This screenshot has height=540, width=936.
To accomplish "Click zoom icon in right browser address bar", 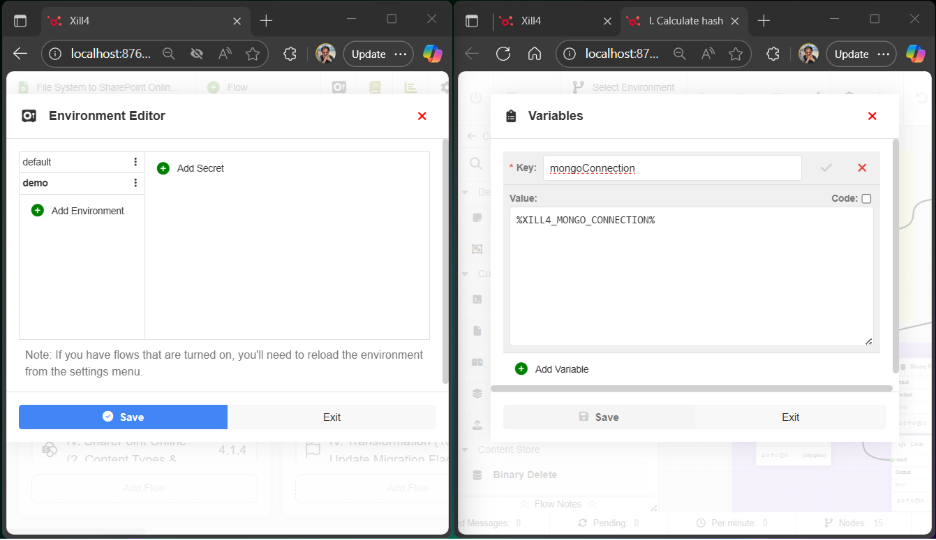I will pyautogui.click(x=679, y=54).
